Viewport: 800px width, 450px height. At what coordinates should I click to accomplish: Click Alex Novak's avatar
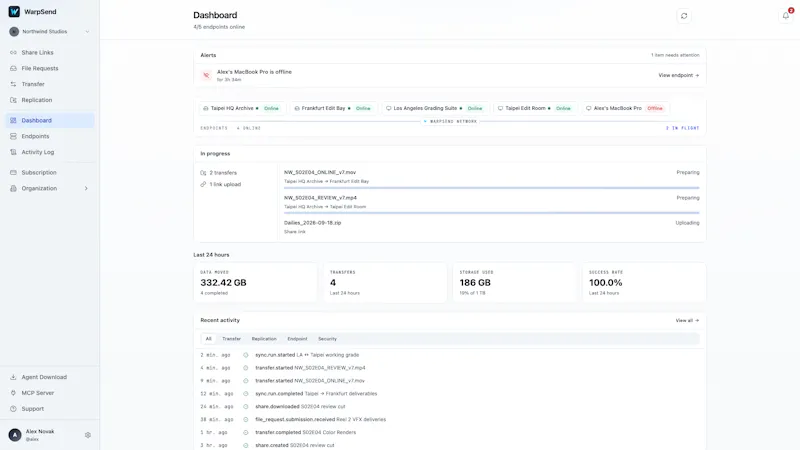(x=15, y=435)
